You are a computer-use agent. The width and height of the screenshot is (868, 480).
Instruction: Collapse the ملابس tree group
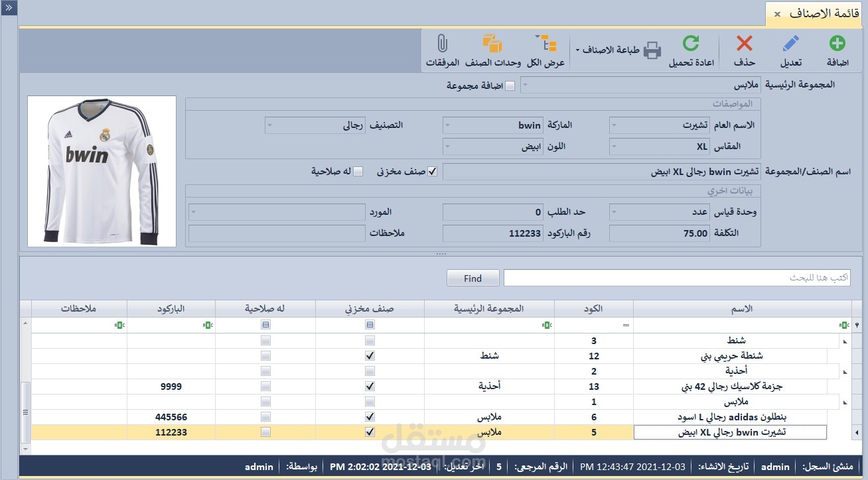pos(845,402)
